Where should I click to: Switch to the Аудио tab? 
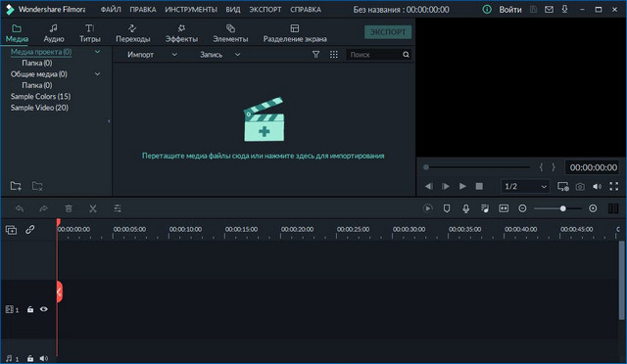[x=54, y=33]
